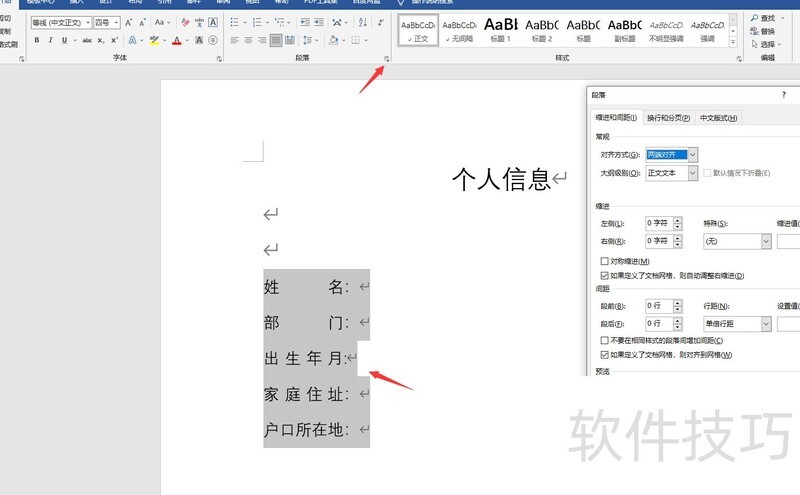The width and height of the screenshot is (800, 495).
Task: Select the distributed alignment button
Action: pos(290,40)
